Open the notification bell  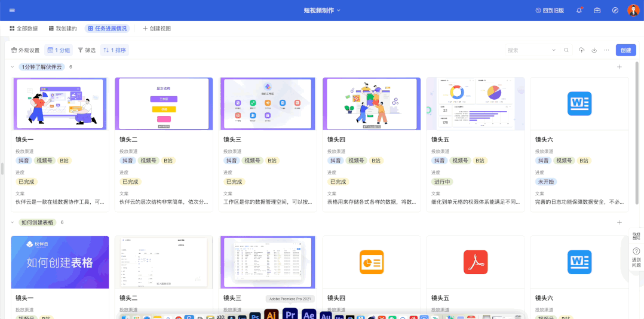(x=579, y=10)
